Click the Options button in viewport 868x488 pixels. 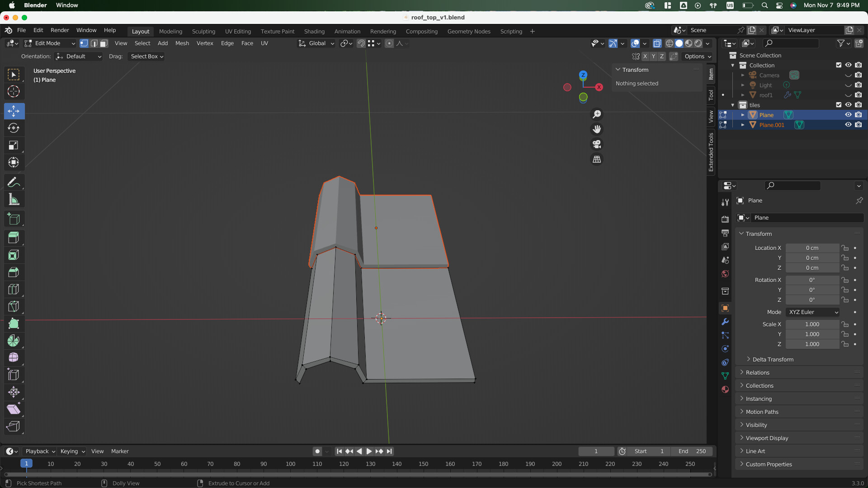(x=697, y=56)
